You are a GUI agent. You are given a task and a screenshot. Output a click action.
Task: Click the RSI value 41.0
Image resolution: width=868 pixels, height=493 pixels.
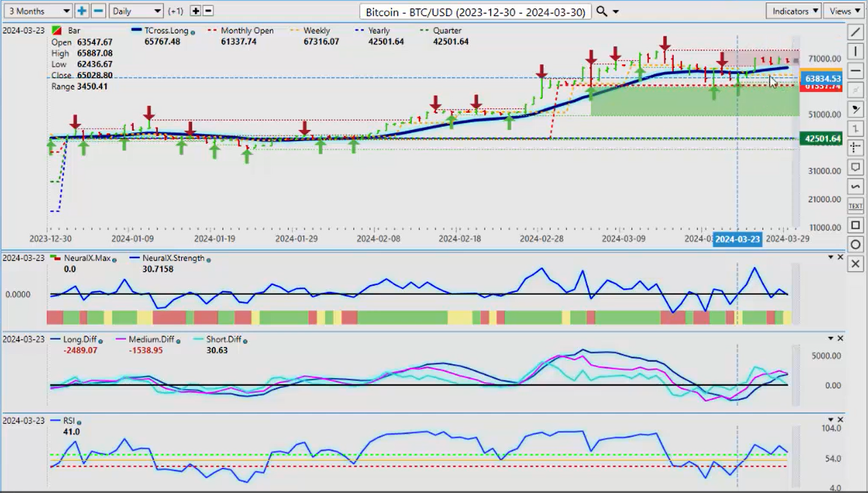(x=70, y=432)
